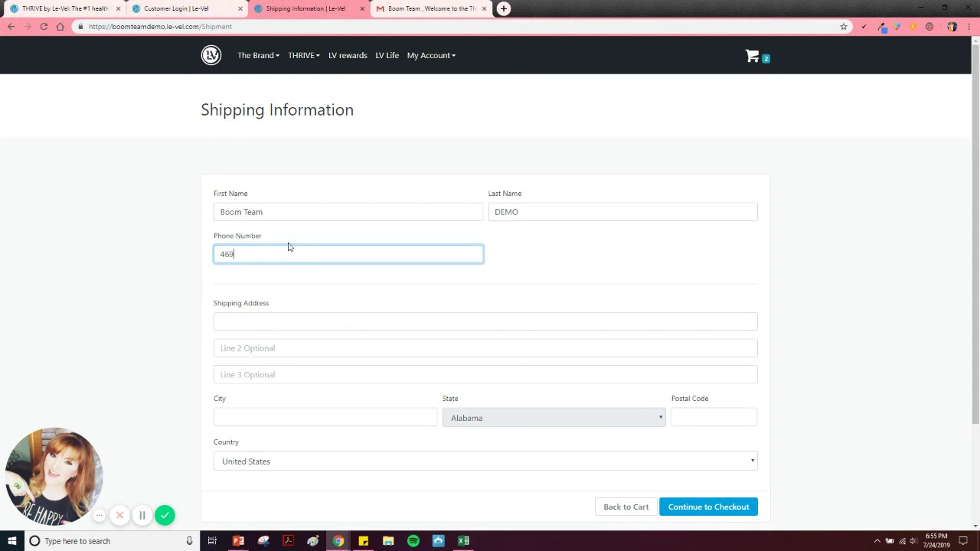Click the Continue to Checkout button
The width and height of the screenshot is (980, 551).
pyautogui.click(x=708, y=507)
